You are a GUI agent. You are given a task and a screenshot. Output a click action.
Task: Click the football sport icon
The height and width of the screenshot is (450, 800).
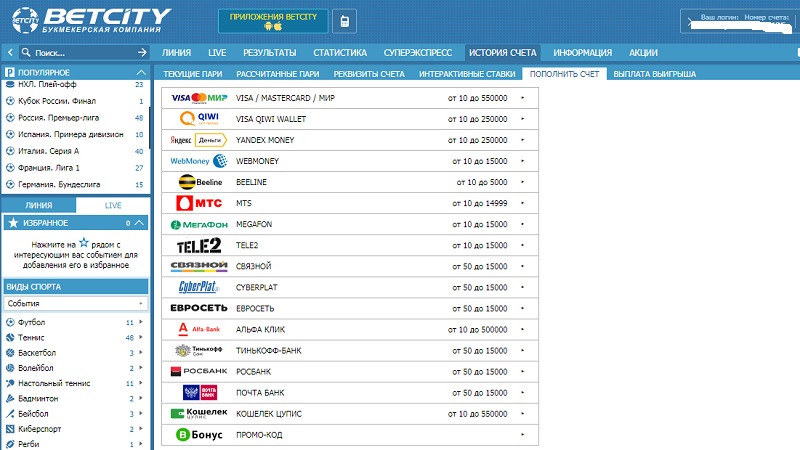pyautogui.click(x=10, y=323)
